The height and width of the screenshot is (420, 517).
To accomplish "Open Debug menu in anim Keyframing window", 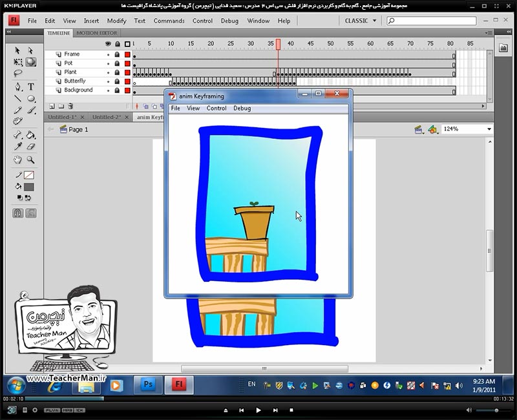I will 242,108.
